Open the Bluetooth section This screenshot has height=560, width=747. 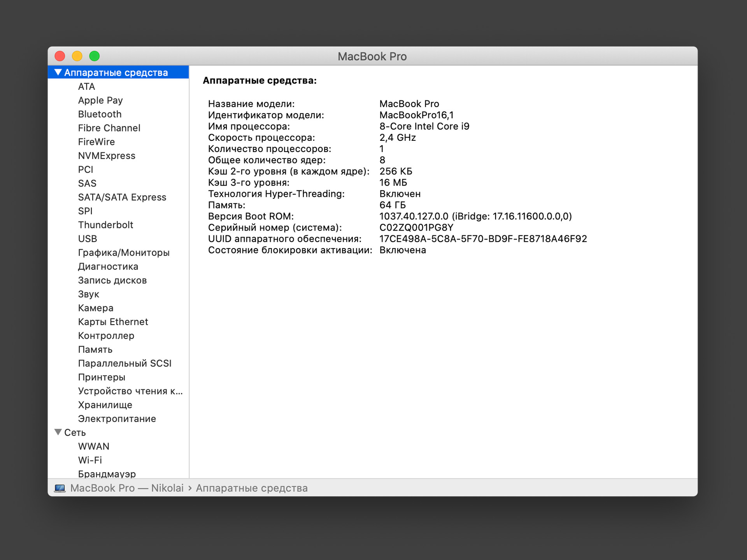[x=100, y=114]
